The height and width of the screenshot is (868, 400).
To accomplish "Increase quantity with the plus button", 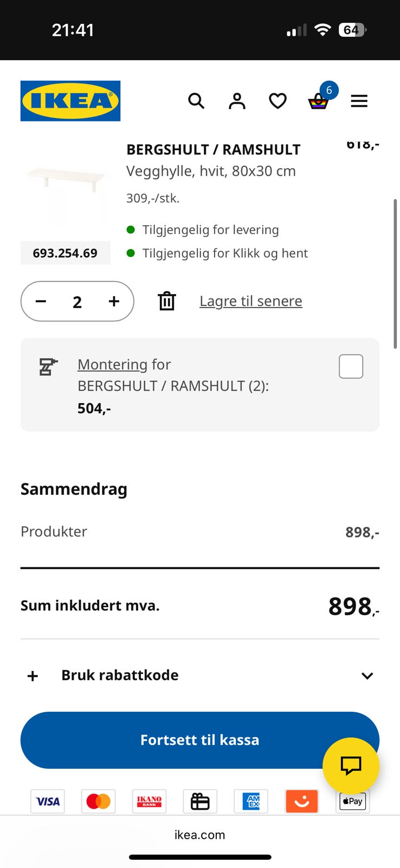I will point(114,301).
